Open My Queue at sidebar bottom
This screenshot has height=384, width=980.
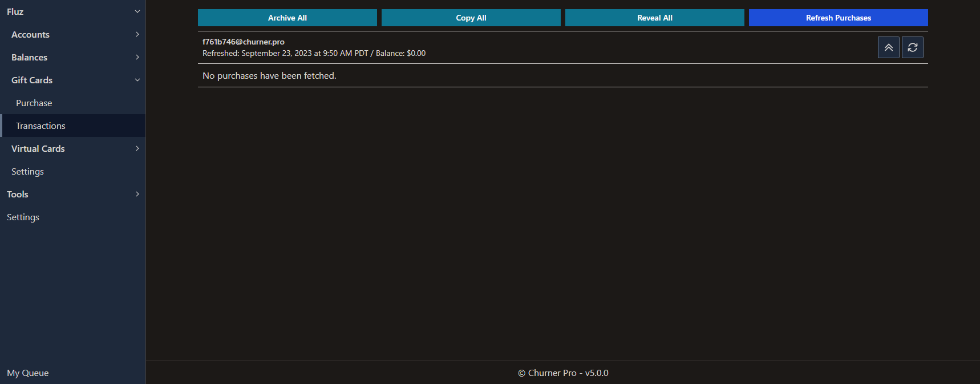coord(28,373)
